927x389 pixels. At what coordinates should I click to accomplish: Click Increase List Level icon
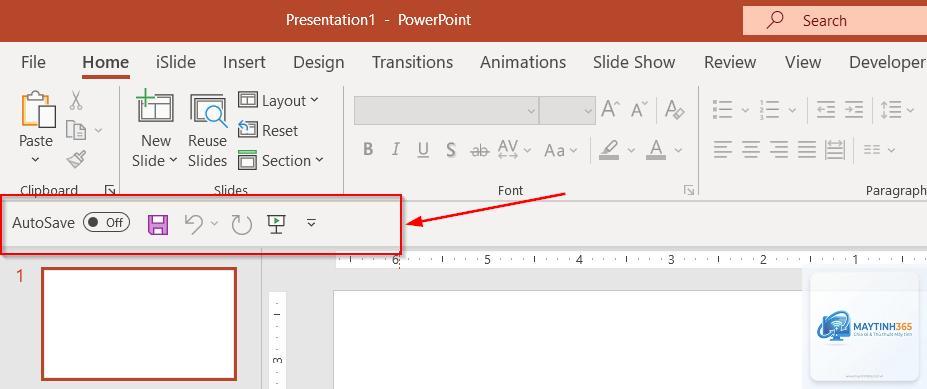pos(854,110)
